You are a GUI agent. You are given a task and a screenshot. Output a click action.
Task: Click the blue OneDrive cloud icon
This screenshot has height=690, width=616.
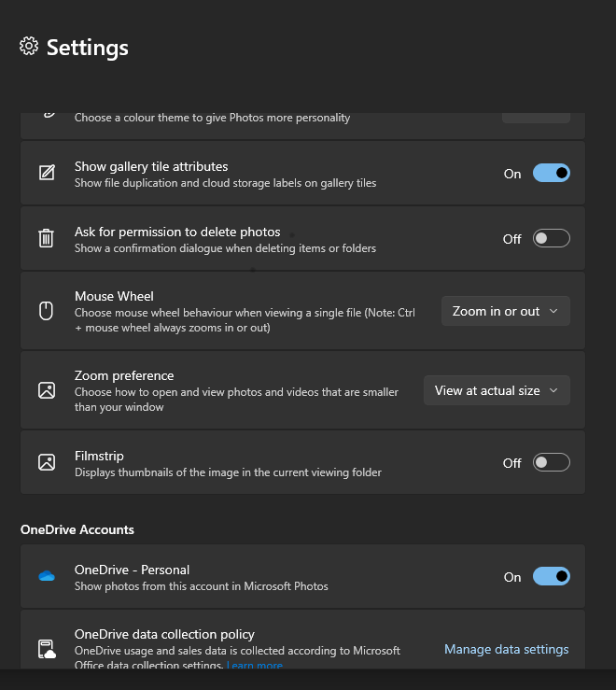click(x=47, y=575)
